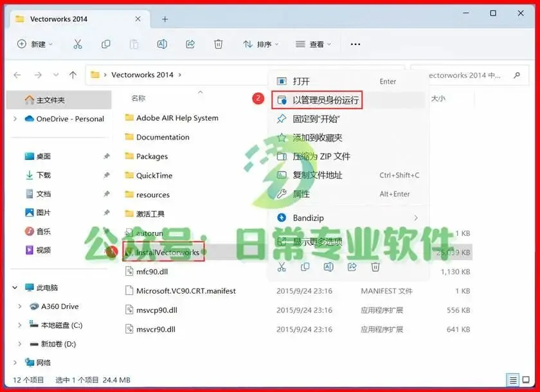Choose 添加到收藏夹 in context menu
The image size is (540, 392).
(348, 138)
